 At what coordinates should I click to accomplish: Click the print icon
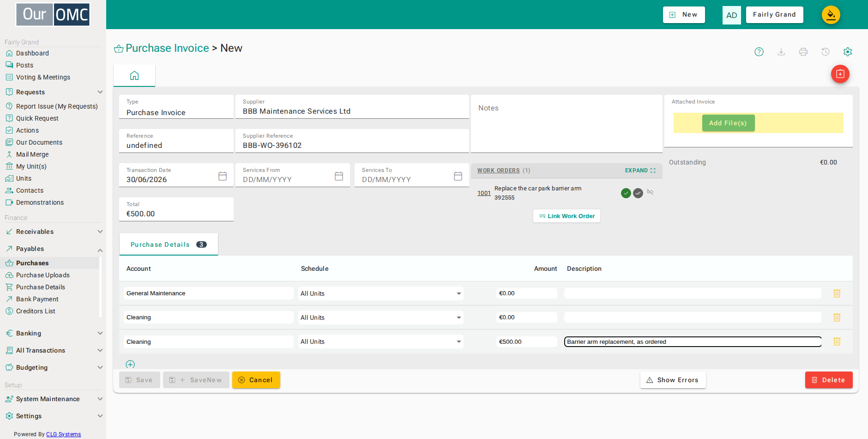(x=803, y=52)
